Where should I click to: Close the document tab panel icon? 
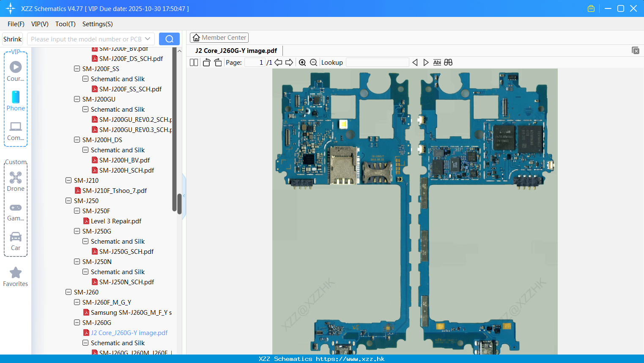[635, 50]
